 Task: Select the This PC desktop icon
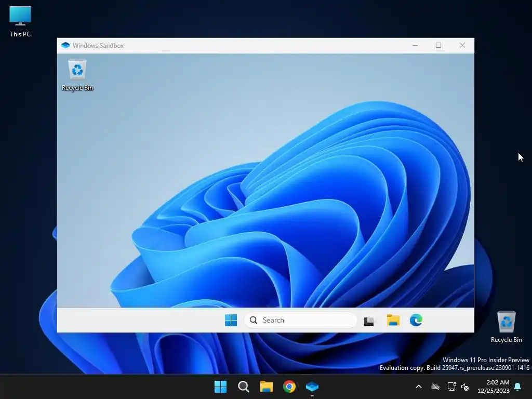20,22
